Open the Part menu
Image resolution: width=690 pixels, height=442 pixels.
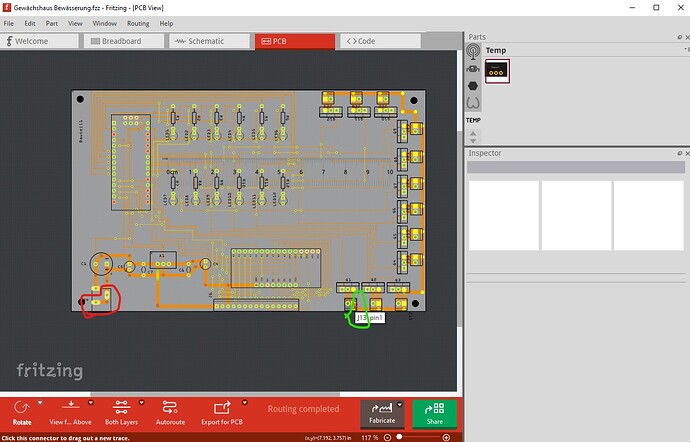(x=51, y=23)
